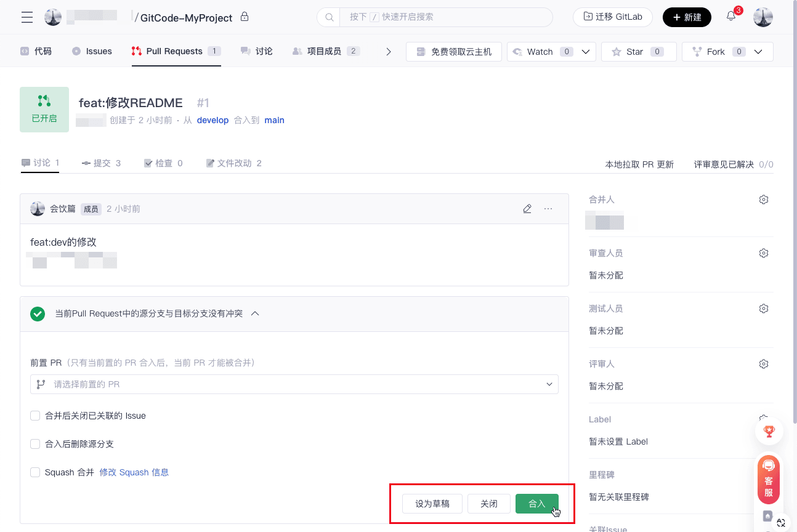The height and width of the screenshot is (532, 797).
Task: Click the notification bell icon
Action: 731,17
